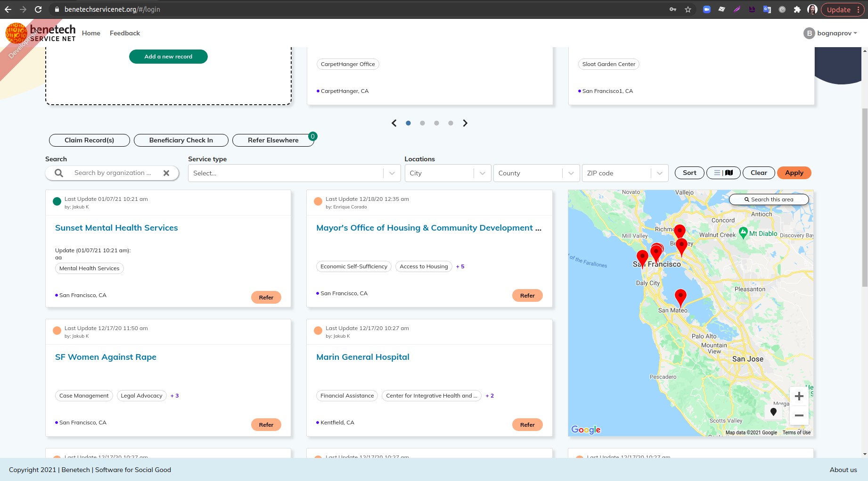The width and height of the screenshot is (868, 481).
Task: Clear the search field using the X icon
Action: point(166,173)
